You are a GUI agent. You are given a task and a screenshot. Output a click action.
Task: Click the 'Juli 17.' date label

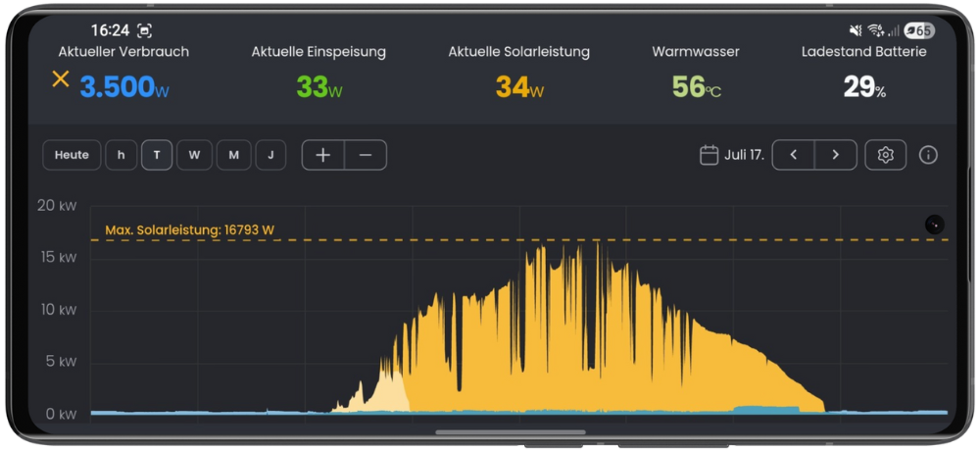[x=744, y=155]
